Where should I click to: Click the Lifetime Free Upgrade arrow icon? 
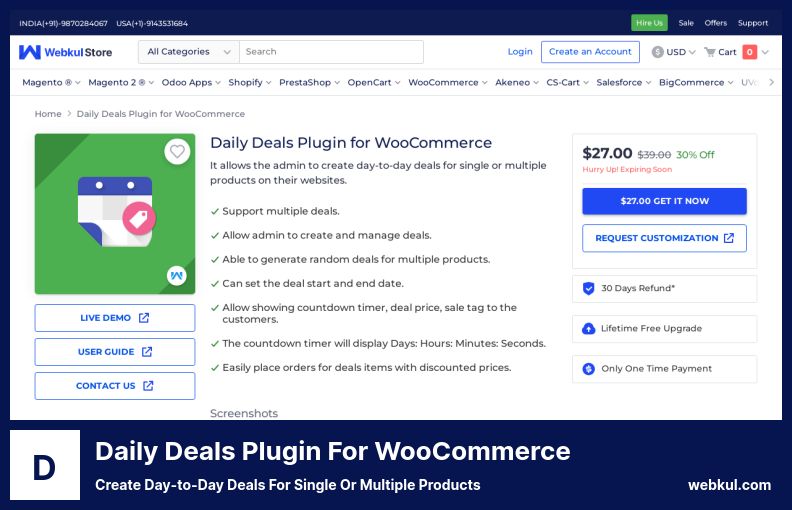click(588, 329)
